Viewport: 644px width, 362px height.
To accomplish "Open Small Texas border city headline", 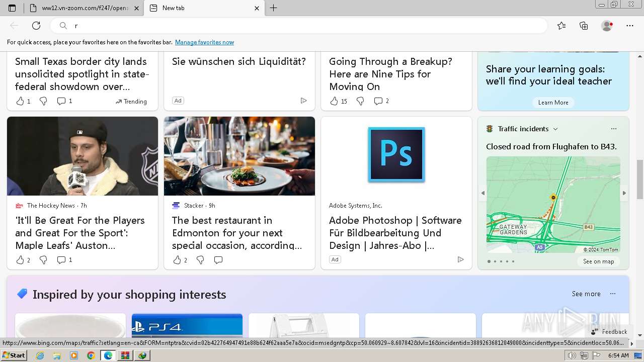I will coord(82,74).
